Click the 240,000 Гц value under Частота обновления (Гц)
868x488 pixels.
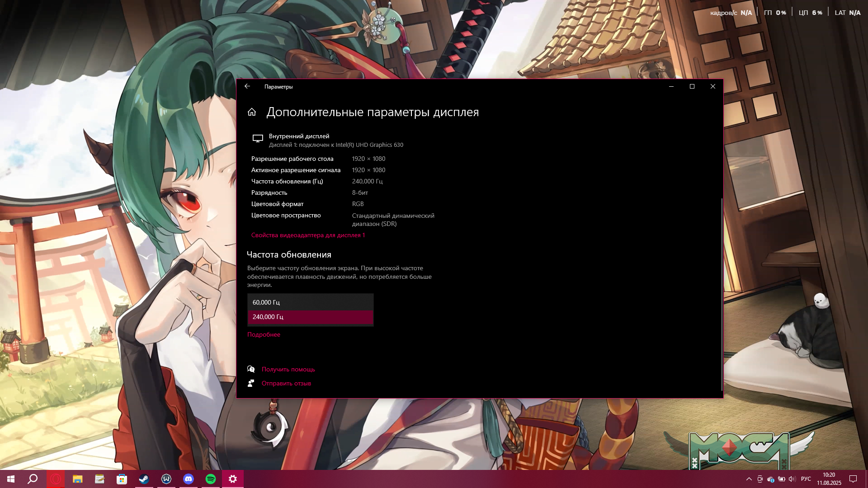pos(368,181)
